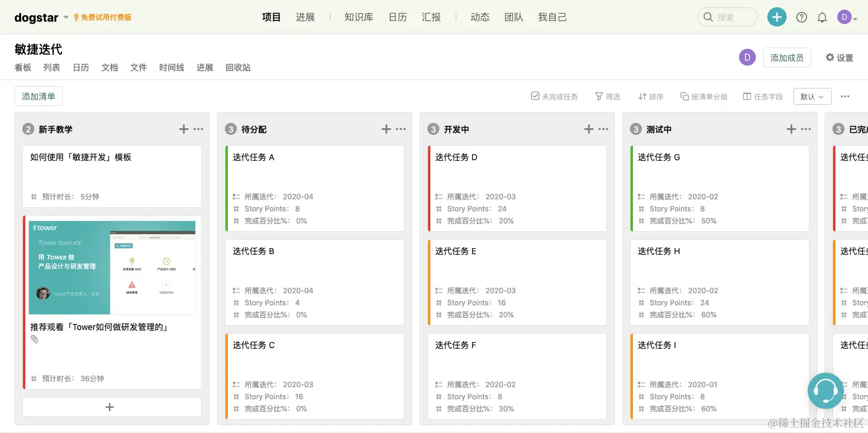Click the 新手教学 count badge
Image resolution: width=868 pixels, height=433 pixels.
pyautogui.click(x=28, y=129)
